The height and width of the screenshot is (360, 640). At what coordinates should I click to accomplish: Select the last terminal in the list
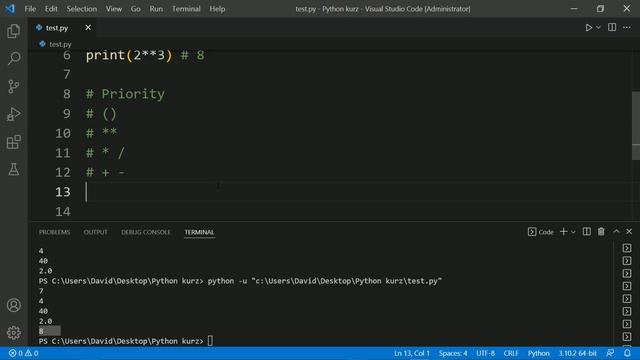click(x=627, y=337)
